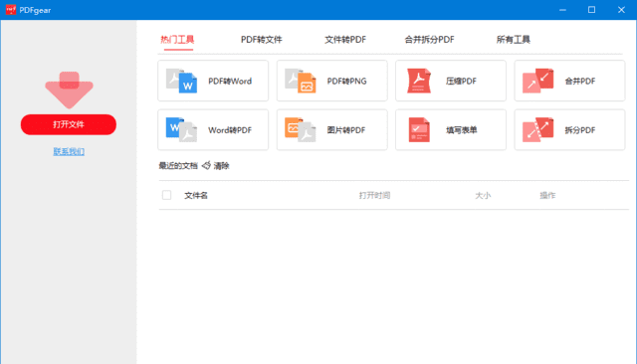
Task: Go to the 合并拆分PDF tab
Action: coord(429,40)
